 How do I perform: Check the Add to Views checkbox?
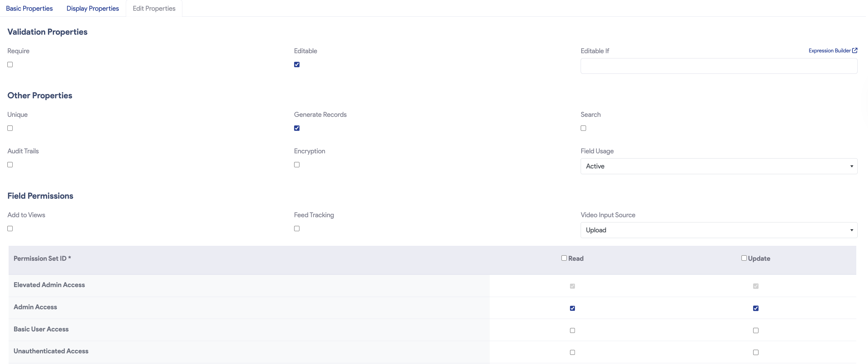tap(10, 228)
